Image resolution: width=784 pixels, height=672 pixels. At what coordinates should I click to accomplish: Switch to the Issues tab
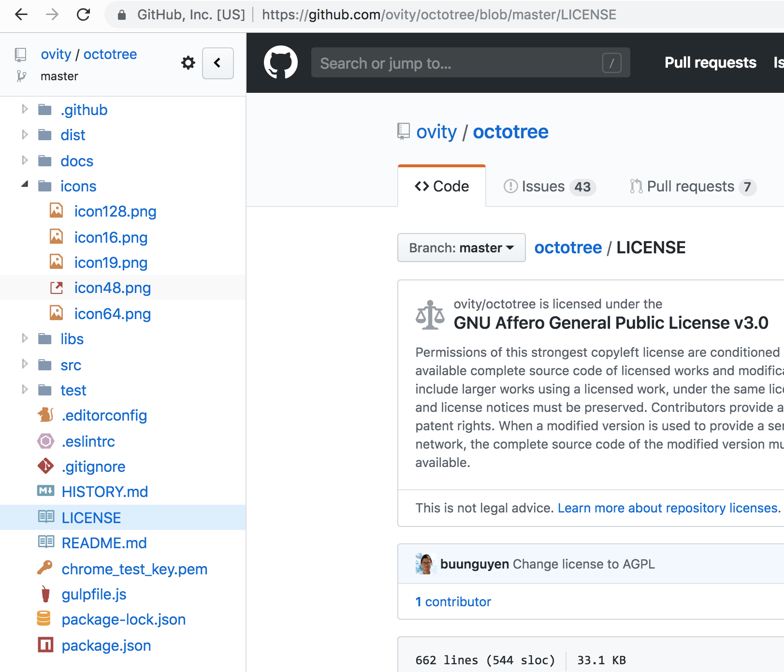(550, 186)
